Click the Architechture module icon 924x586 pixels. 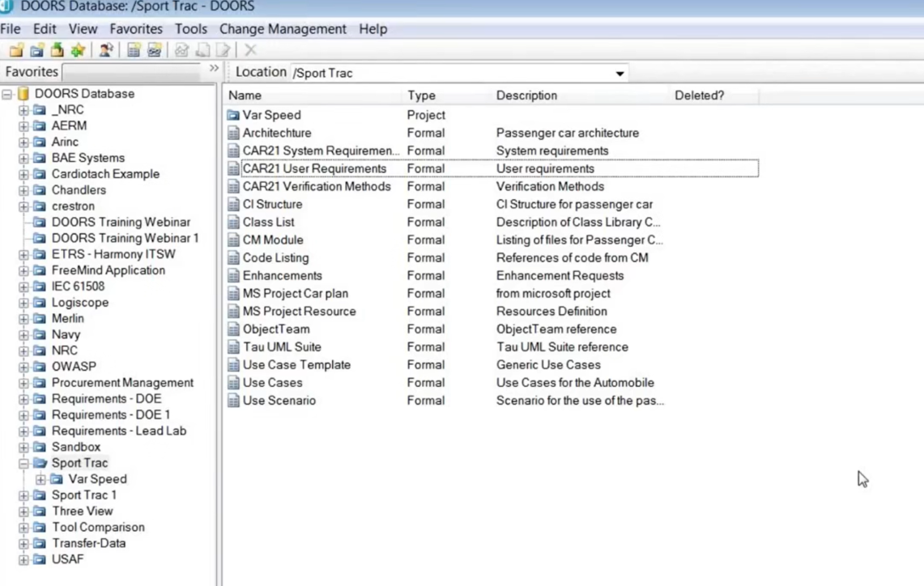[x=233, y=133]
